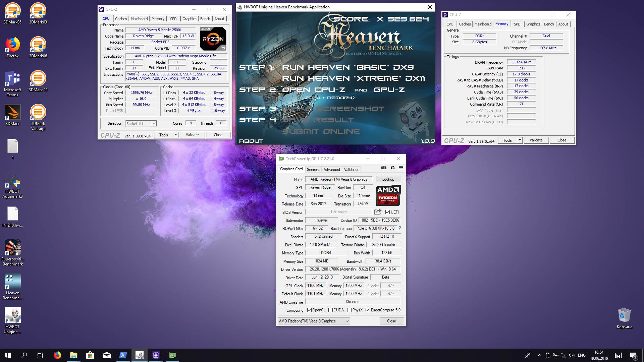The image size is (644, 362).
Task: Open Bench tab in left CPU-Z window
Action: (205, 19)
